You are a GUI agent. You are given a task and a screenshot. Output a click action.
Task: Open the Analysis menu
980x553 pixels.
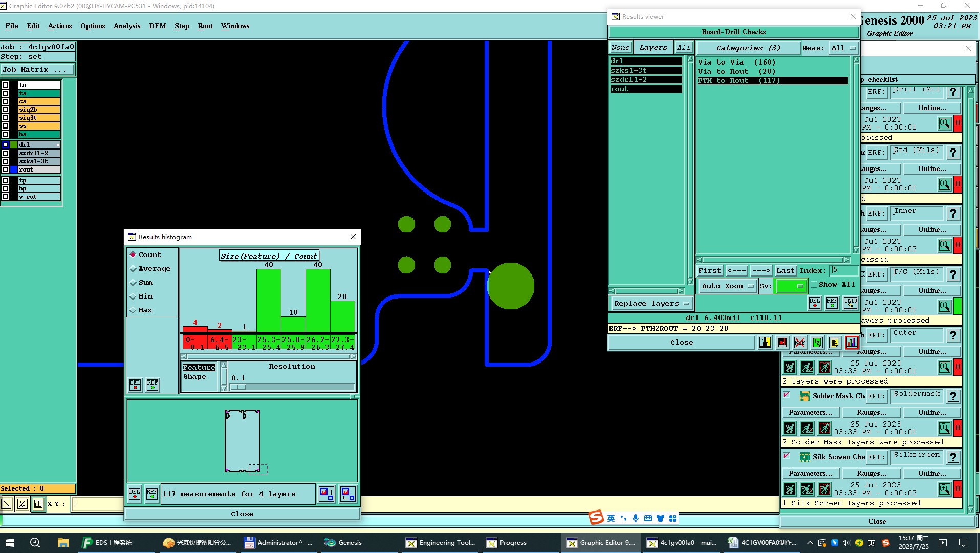[x=127, y=26]
